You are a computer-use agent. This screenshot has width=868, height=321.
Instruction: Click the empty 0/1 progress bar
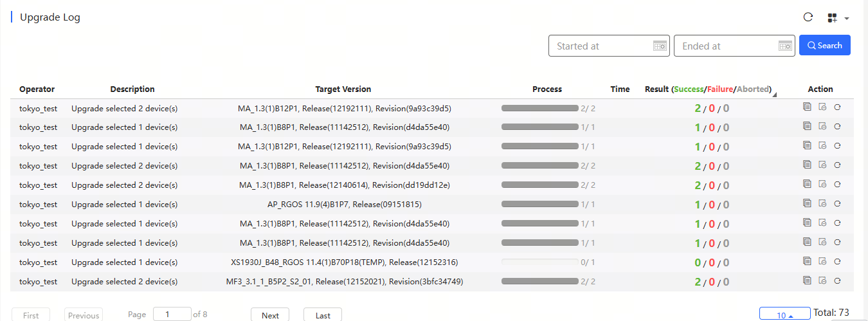pos(539,262)
